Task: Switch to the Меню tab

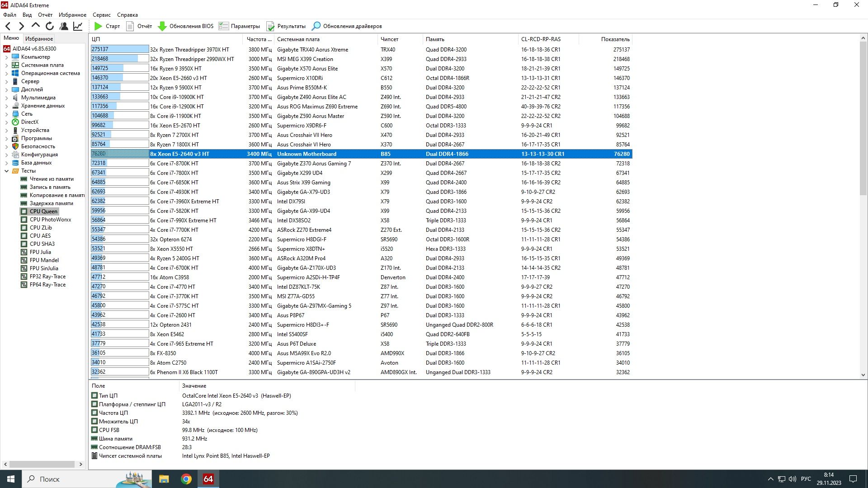Action: click(x=11, y=38)
